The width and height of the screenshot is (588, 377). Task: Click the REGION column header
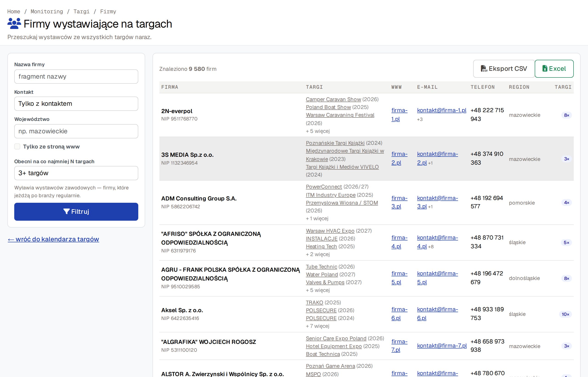pyautogui.click(x=519, y=87)
